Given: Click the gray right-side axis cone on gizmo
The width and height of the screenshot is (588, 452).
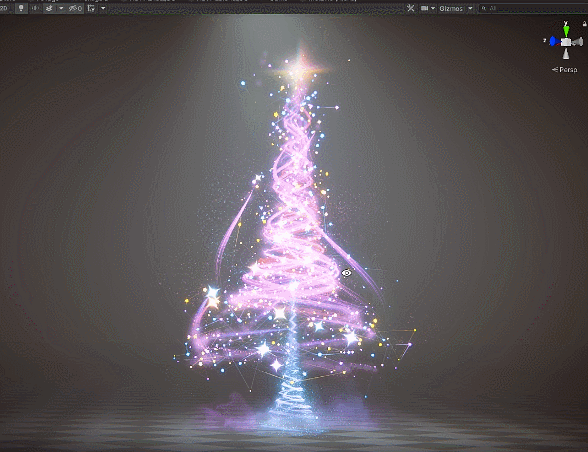Looking at the screenshot, I should coord(578,42).
